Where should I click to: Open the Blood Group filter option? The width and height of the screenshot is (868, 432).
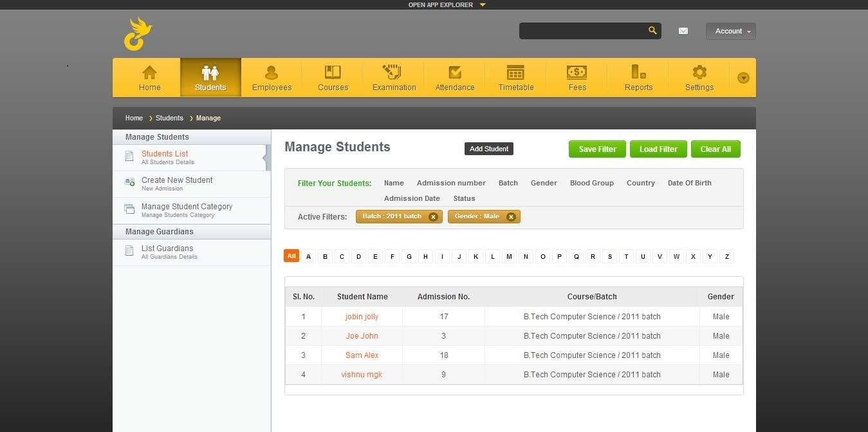pos(592,183)
